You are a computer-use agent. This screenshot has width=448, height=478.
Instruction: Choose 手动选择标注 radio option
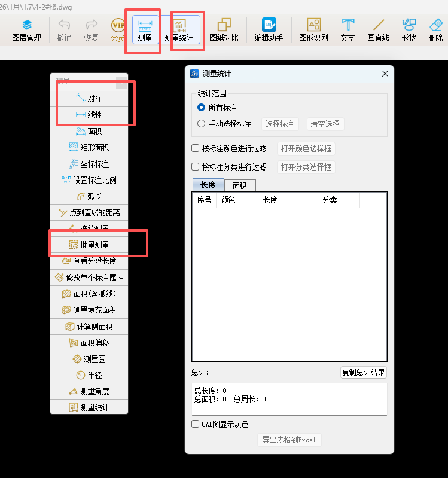[202, 124]
